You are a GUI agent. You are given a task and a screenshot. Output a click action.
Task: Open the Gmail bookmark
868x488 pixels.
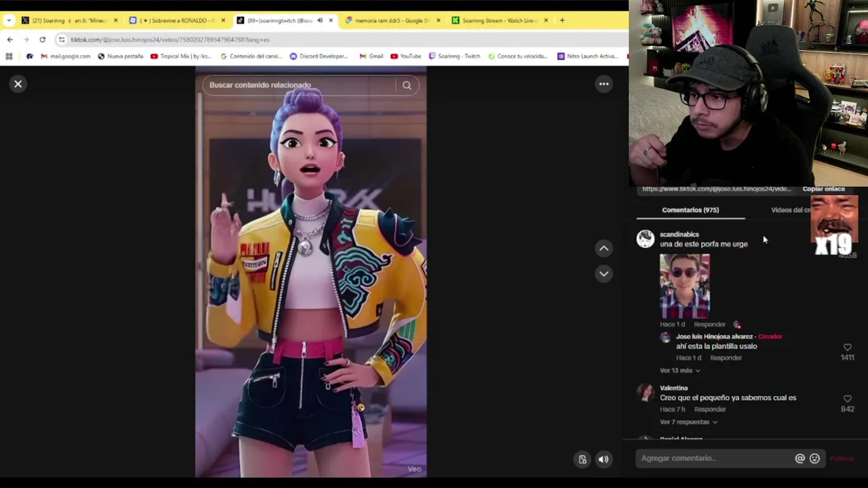coord(371,56)
